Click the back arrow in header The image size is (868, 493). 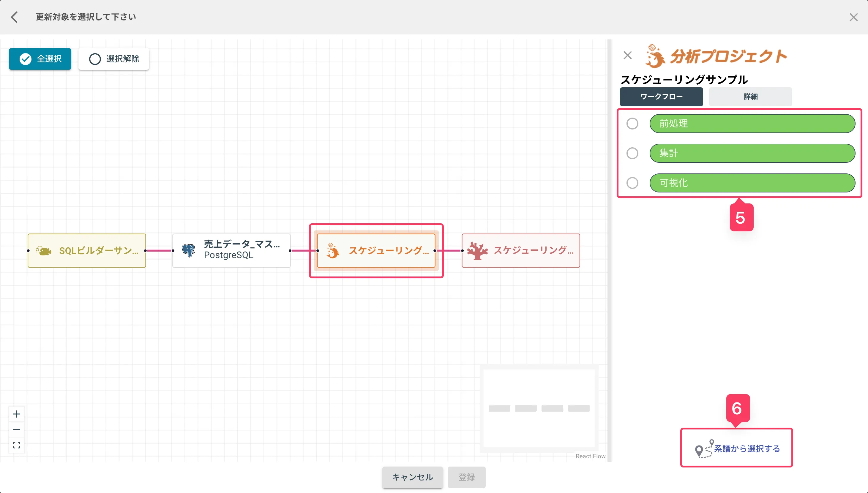coord(14,17)
